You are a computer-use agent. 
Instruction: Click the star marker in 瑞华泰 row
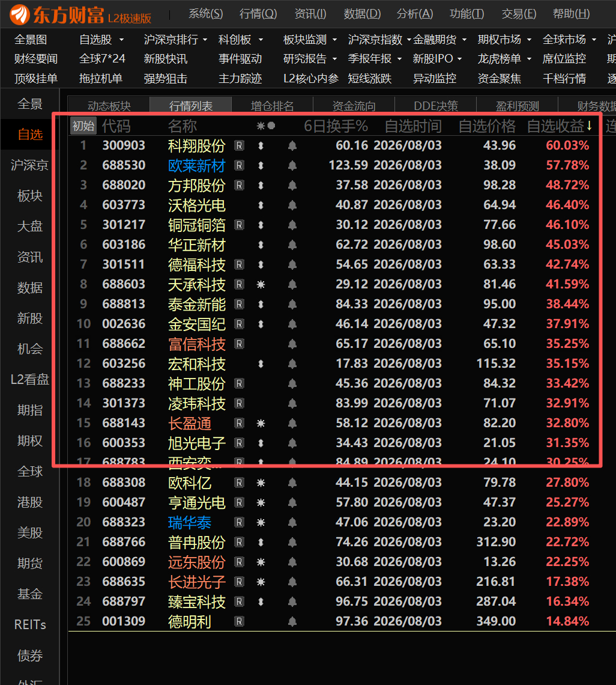261,523
